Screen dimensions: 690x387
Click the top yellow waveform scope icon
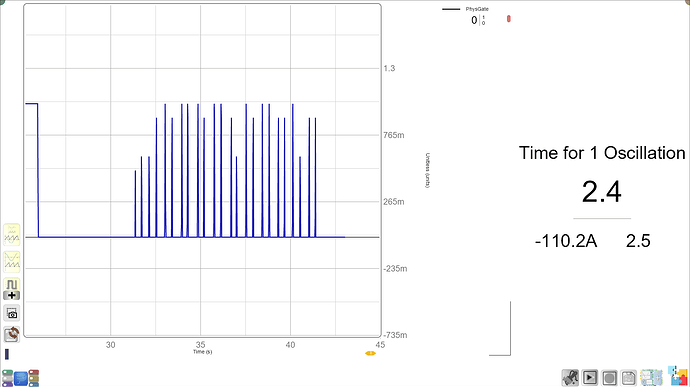point(12,235)
